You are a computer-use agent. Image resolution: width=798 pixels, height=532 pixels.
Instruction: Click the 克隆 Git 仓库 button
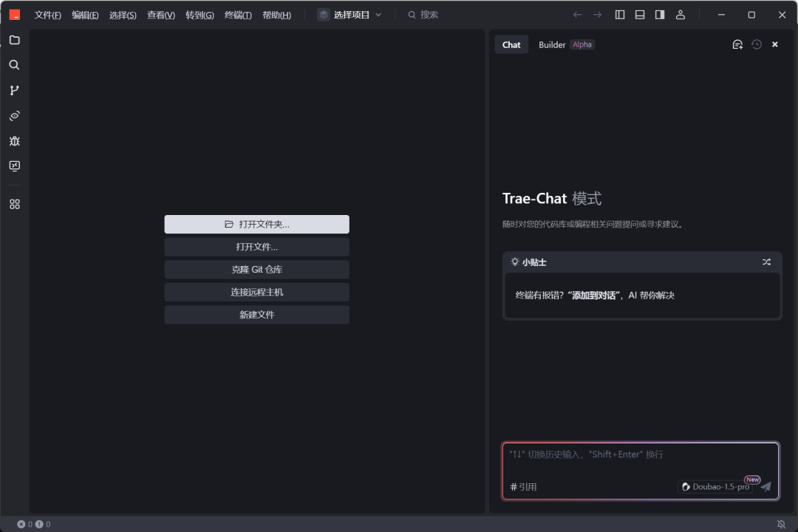click(256, 269)
